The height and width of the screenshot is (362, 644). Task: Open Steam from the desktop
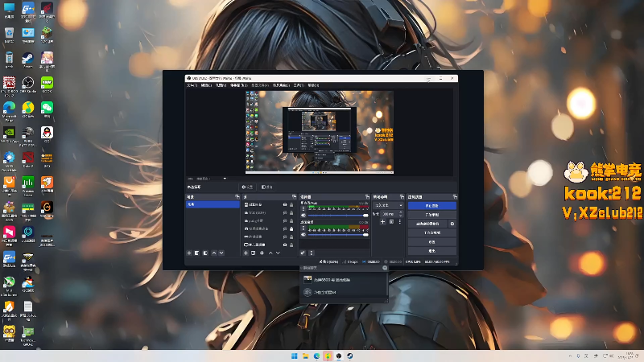(28, 60)
